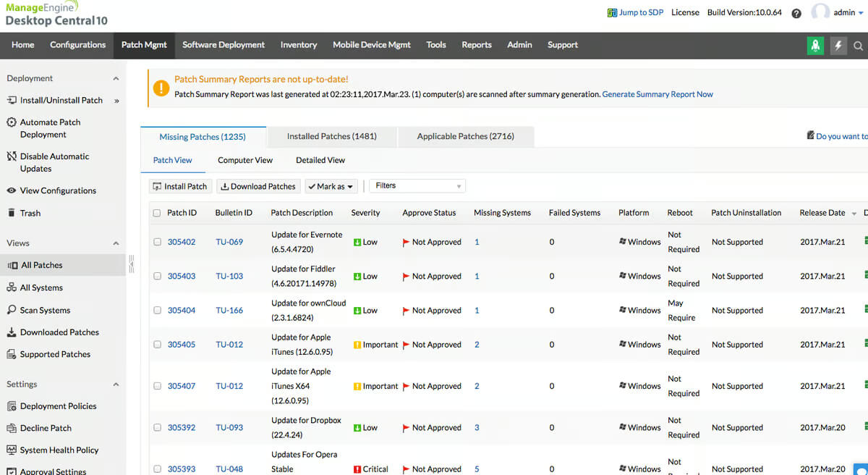Select the Detailed View sub-tab
This screenshot has height=475, width=868.
click(320, 160)
